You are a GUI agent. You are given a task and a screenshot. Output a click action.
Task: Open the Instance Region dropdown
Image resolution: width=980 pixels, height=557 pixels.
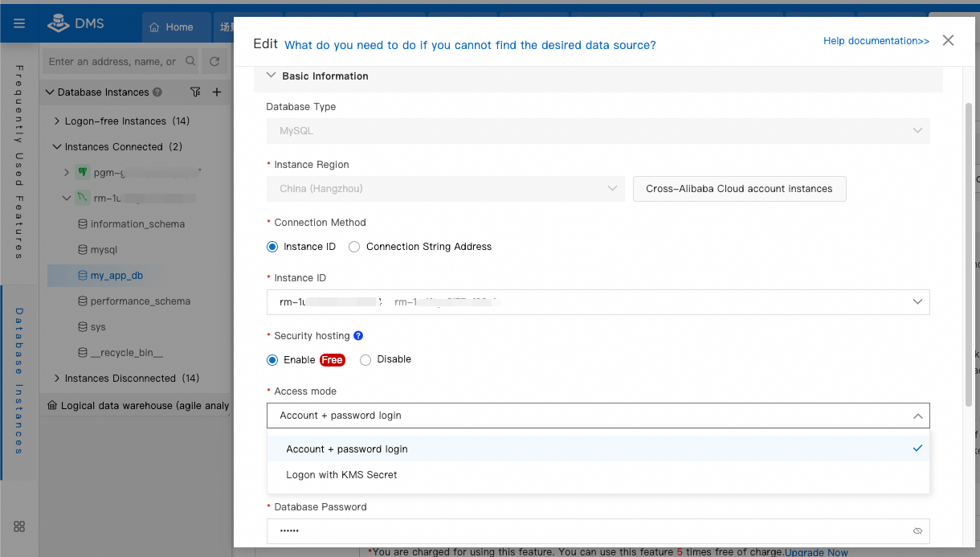click(446, 189)
